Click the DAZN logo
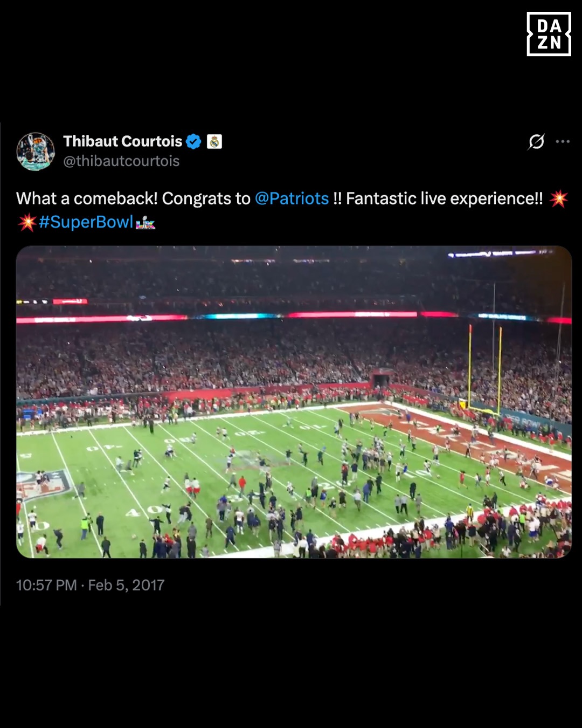Viewport: 582px width, 728px height. pos(549,34)
